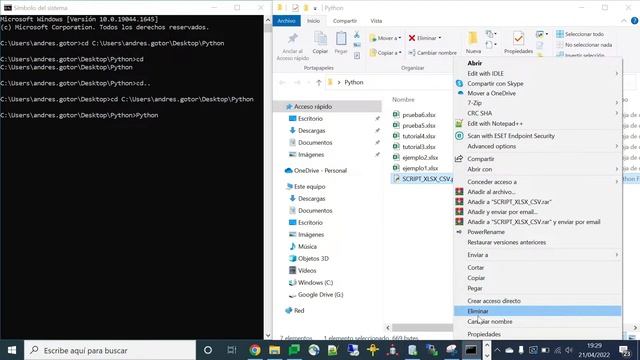Select file ejemplo2.xlsx
Screen dimensions: 640x360
point(420,158)
